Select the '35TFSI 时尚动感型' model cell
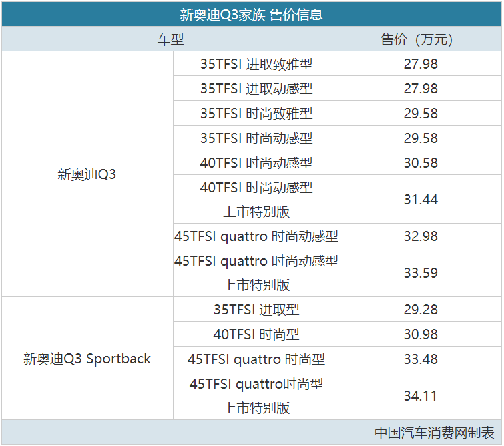This screenshot has width=504, height=446. point(256,138)
